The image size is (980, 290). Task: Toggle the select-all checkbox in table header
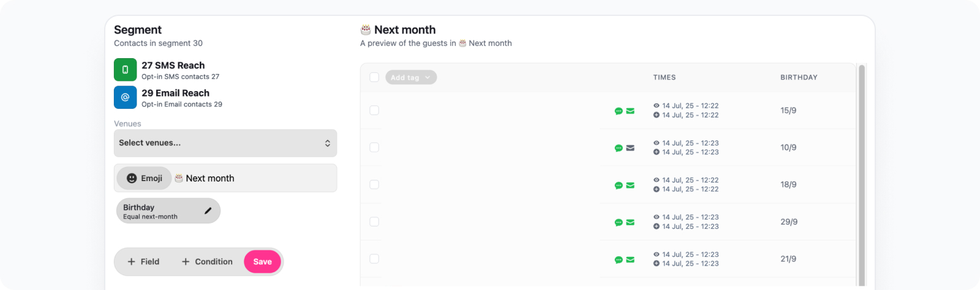point(374,77)
